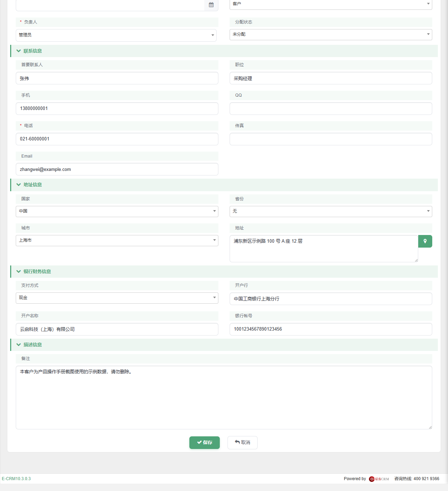The height and width of the screenshot is (491, 448).
Task: Open the calendar date picker icon
Action: (211, 5)
